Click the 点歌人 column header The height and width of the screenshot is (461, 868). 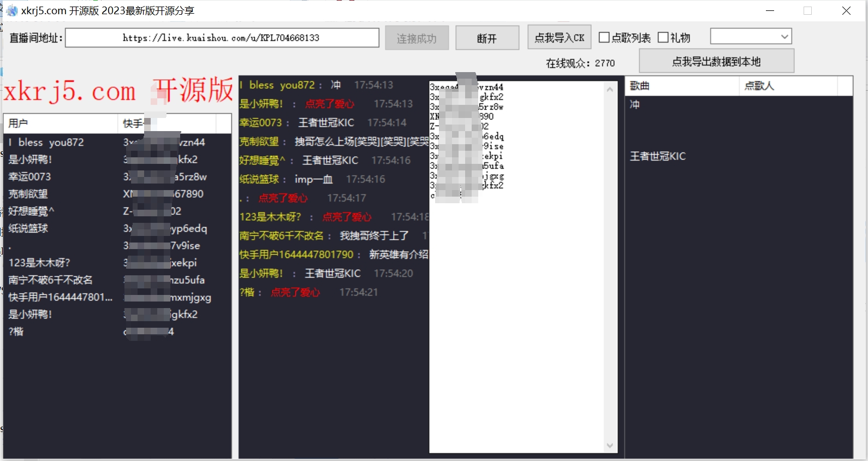coord(788,86)
